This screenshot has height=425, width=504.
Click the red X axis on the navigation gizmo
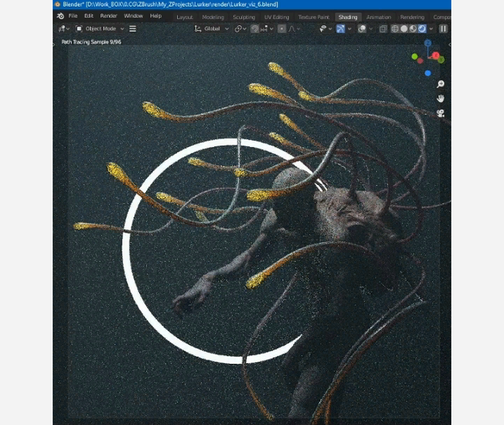(436, 55)
